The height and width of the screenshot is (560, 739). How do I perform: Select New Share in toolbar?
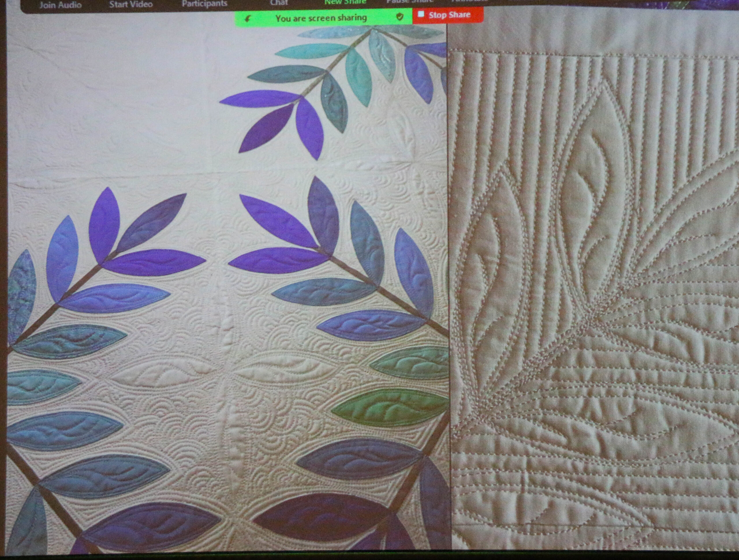(345, 2)
